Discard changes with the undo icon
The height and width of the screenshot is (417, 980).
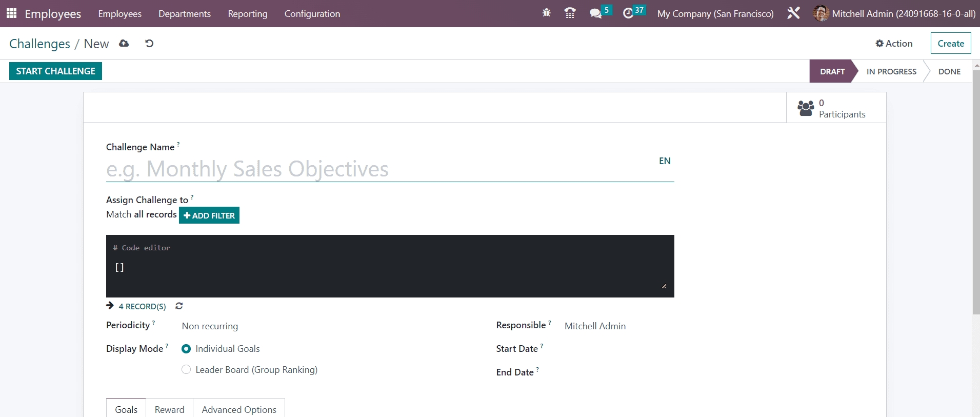(x=149, y=44)
